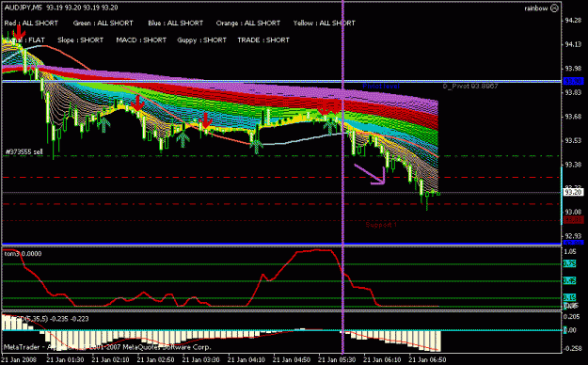588x365 pixels.
Task: Click the 94.28 price scale value
Action: coord(573,21)
